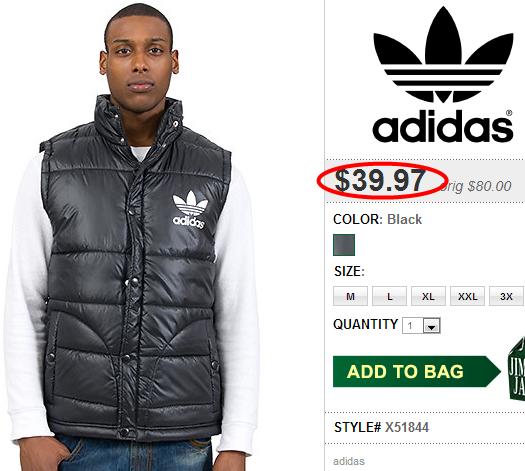This screenshot has width=525, height=471.
Task: Open the Quantity dropdown box
Action: 421,325
